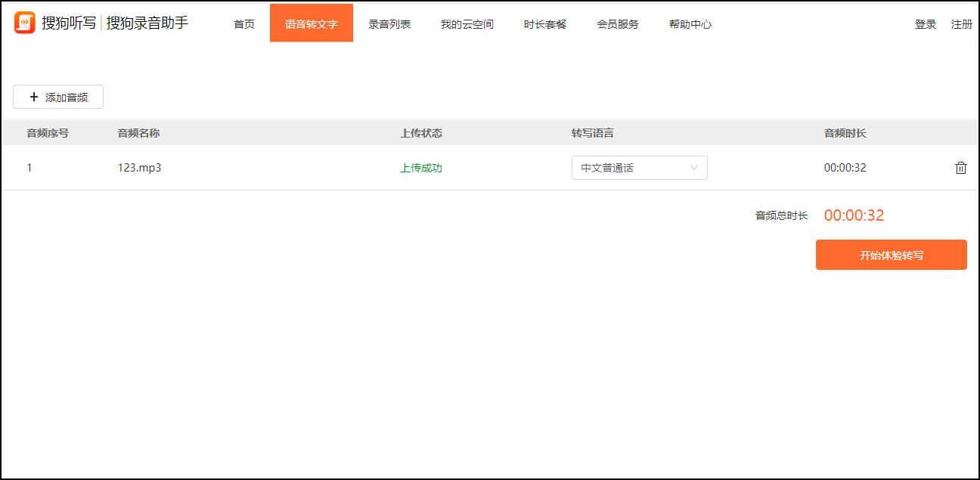Open the 录音列表 tab

coord(389,24)
